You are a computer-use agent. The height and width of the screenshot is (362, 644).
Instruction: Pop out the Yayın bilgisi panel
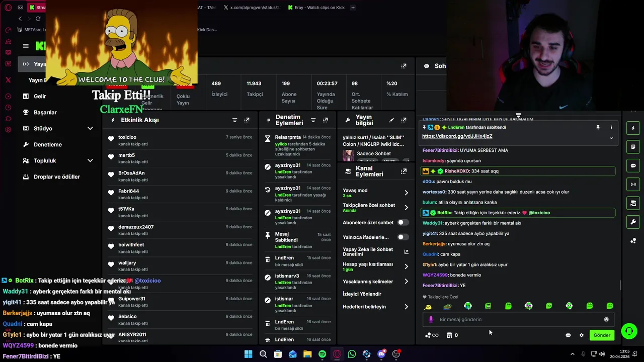[404, 120]
